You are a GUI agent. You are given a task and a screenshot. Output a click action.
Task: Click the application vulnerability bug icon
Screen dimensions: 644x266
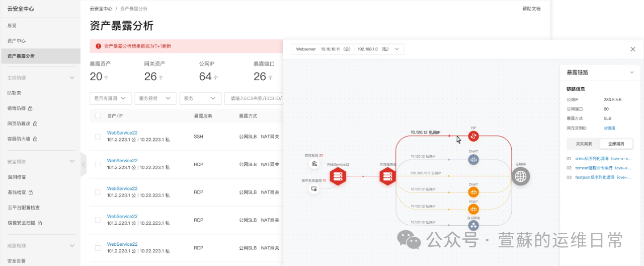pyautogui.click(x=314, y=163)
